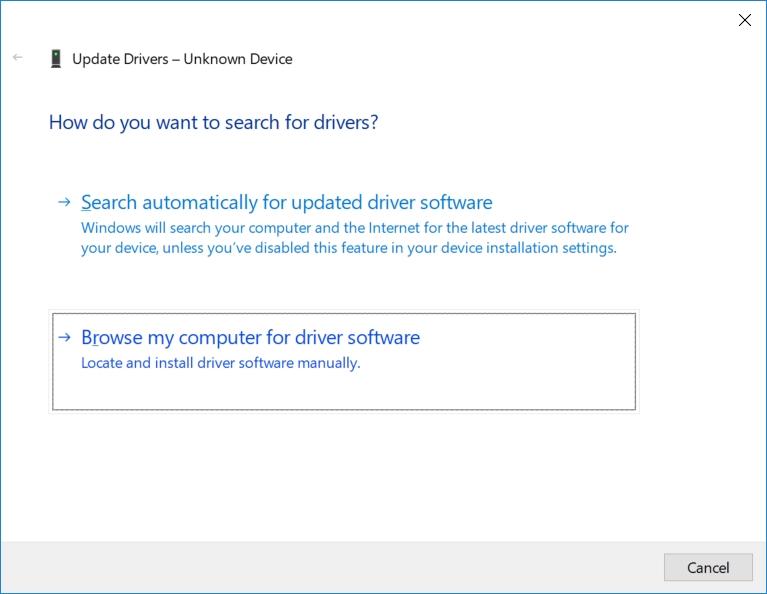Close the Update Drivers dialog with X
The image size is (767, 594).
744,20
